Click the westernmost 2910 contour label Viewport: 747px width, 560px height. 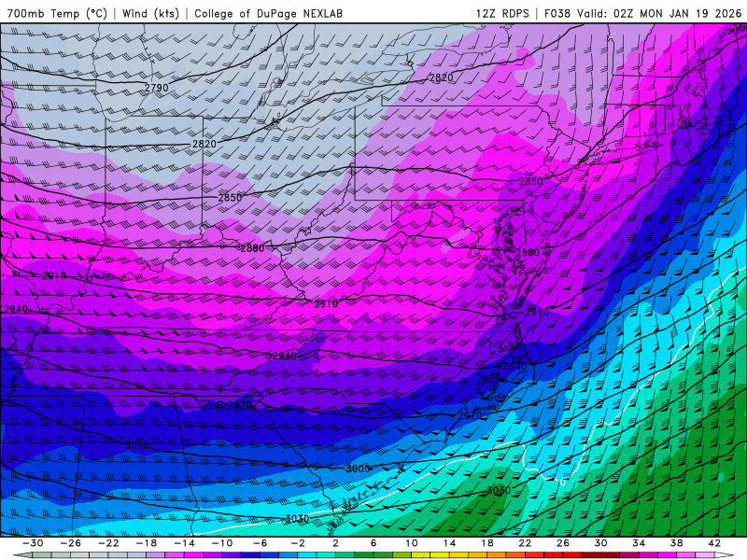point(54,275)
